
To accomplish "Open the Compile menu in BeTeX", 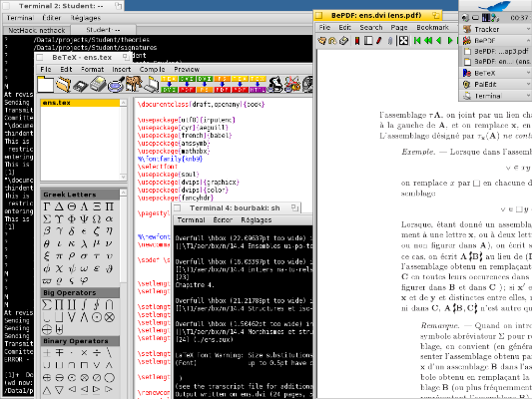I will [152, 69].
